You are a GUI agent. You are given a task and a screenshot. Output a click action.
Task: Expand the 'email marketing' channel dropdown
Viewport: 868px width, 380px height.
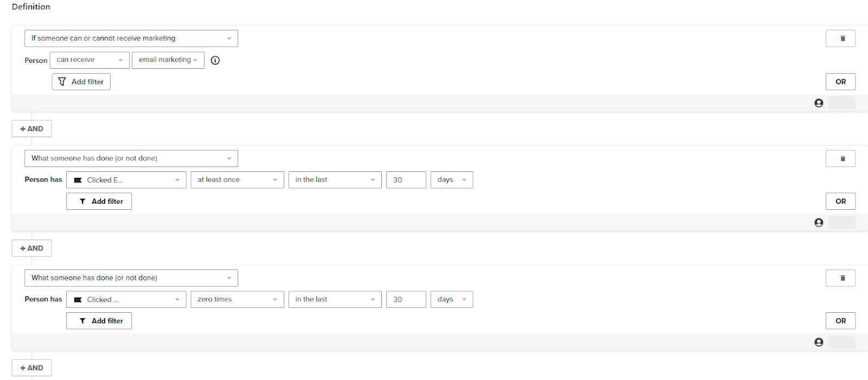[168, 60]
